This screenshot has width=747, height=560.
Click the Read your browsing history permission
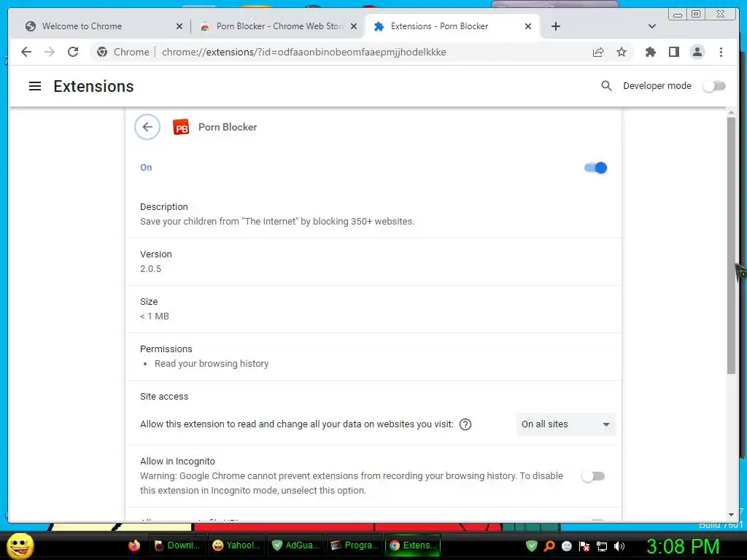click(x=212, y=364)
